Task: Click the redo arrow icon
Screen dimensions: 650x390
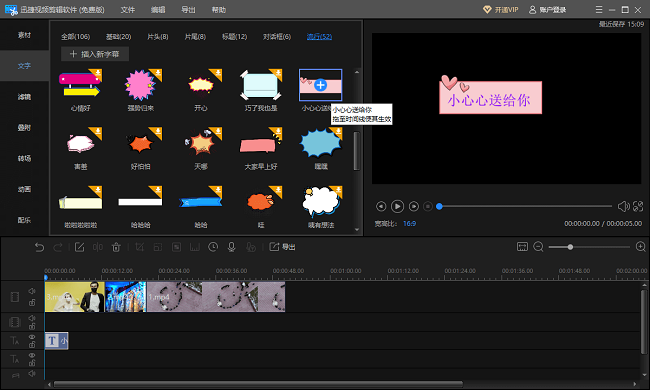Action: click(58, 247)
